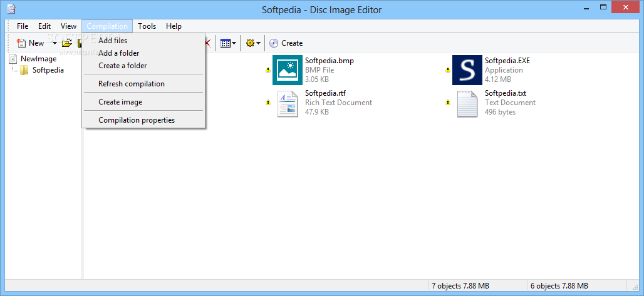Open the dropdown arrow beside New
644x296 pixels.
[55, 43]
